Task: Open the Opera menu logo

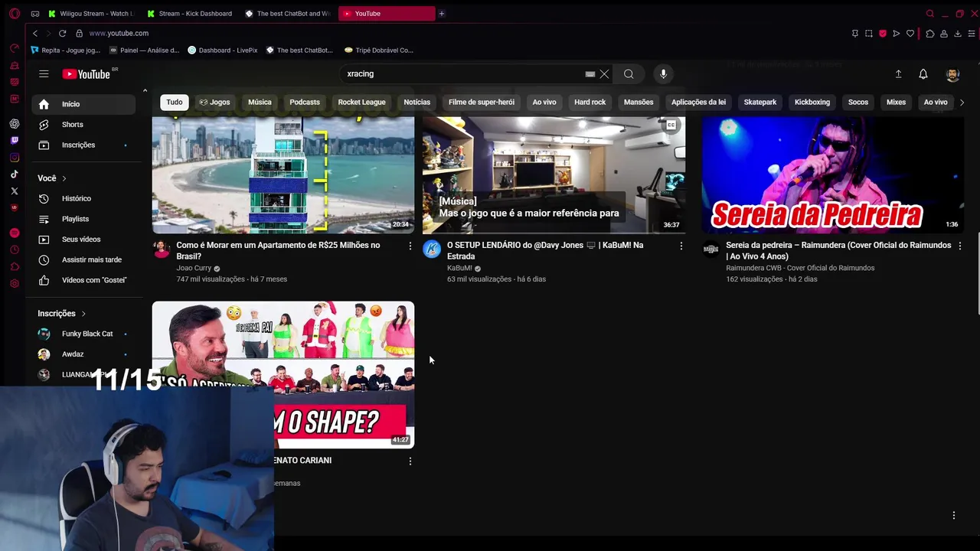Action: (x=14, y=13)
